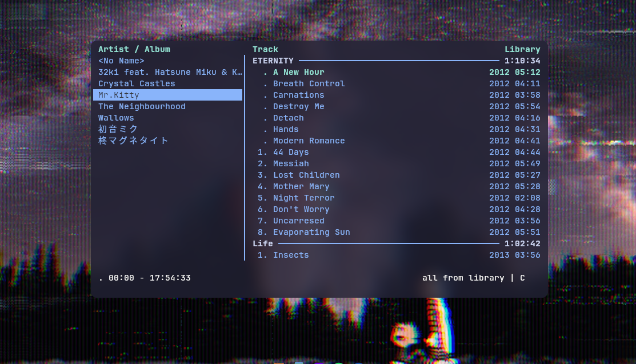636x364 pixels.
Task: Select the 柊マグネタイト artist entry
Action: (x=133, y=141)
